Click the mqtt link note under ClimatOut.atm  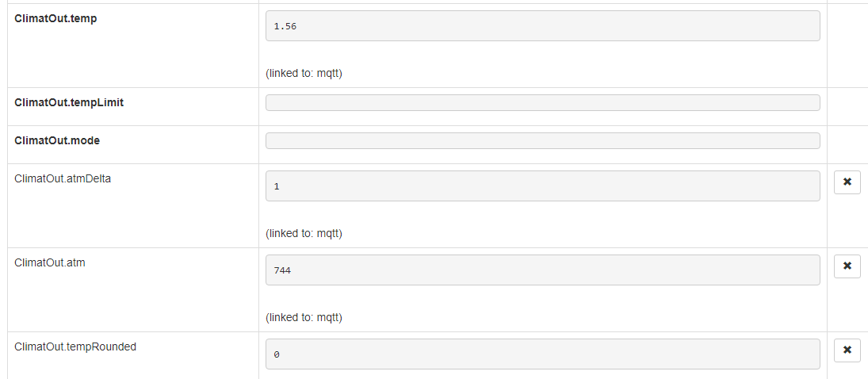click(304, 318)
